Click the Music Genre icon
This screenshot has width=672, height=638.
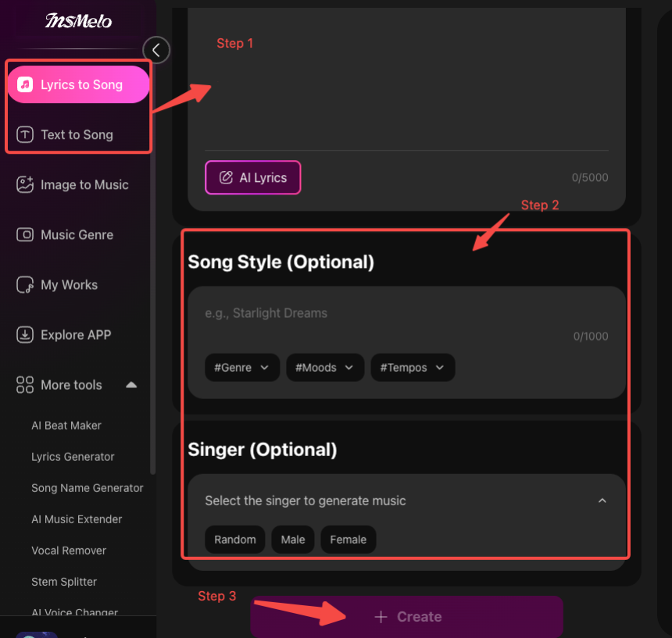pos(25,235)
